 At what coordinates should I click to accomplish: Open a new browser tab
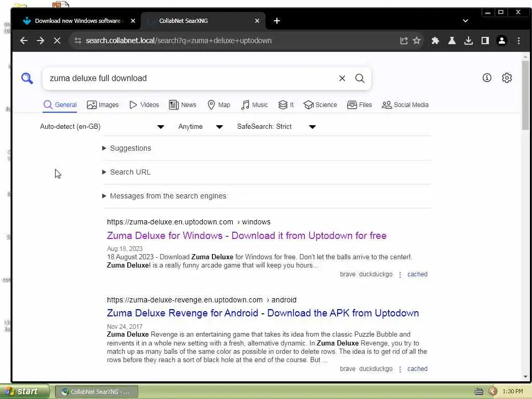[277, 21]
